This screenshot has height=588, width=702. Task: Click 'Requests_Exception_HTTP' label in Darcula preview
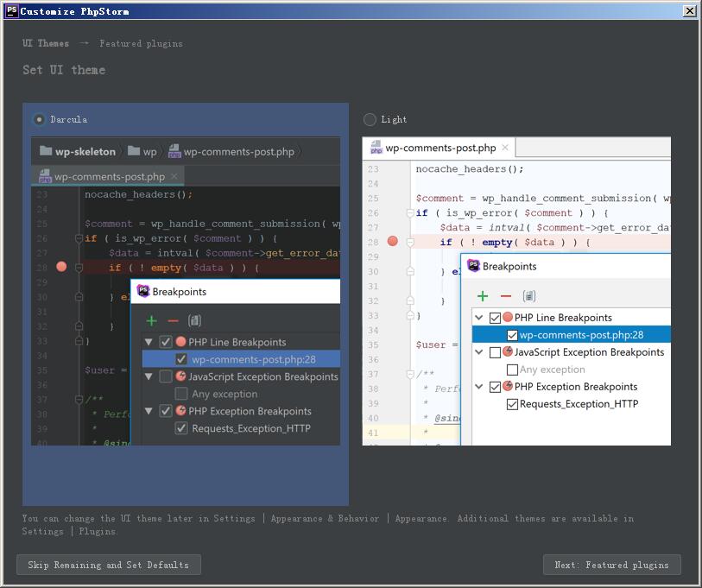pyautogui.click(x=251, y=428)
